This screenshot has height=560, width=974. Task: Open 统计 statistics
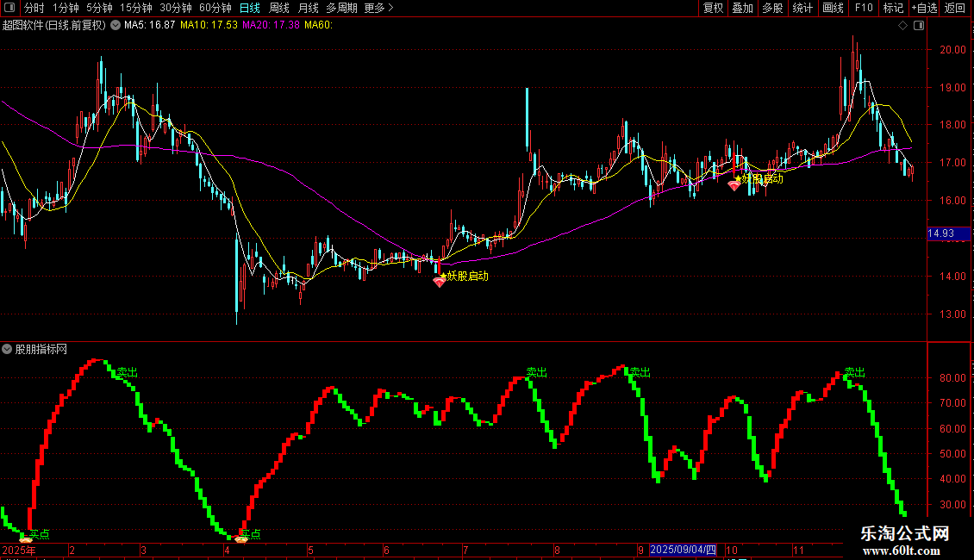pyautogui.click(x=802, y=8)
